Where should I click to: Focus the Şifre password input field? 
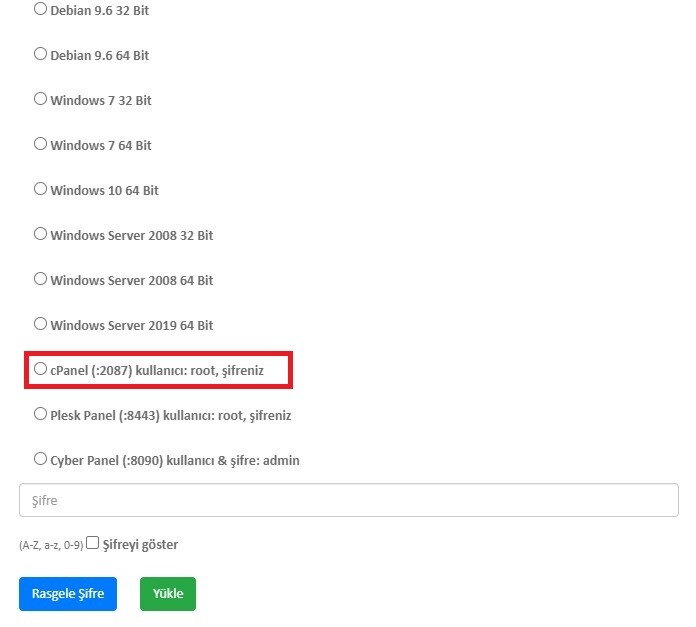click(348, 500)
